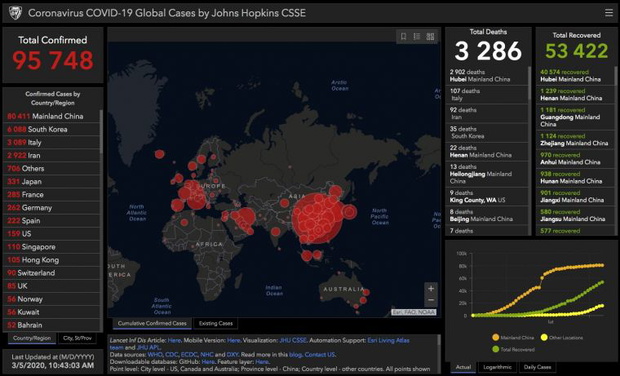Select '159 US' row
The image size is (620, 376).
(51, 234)
